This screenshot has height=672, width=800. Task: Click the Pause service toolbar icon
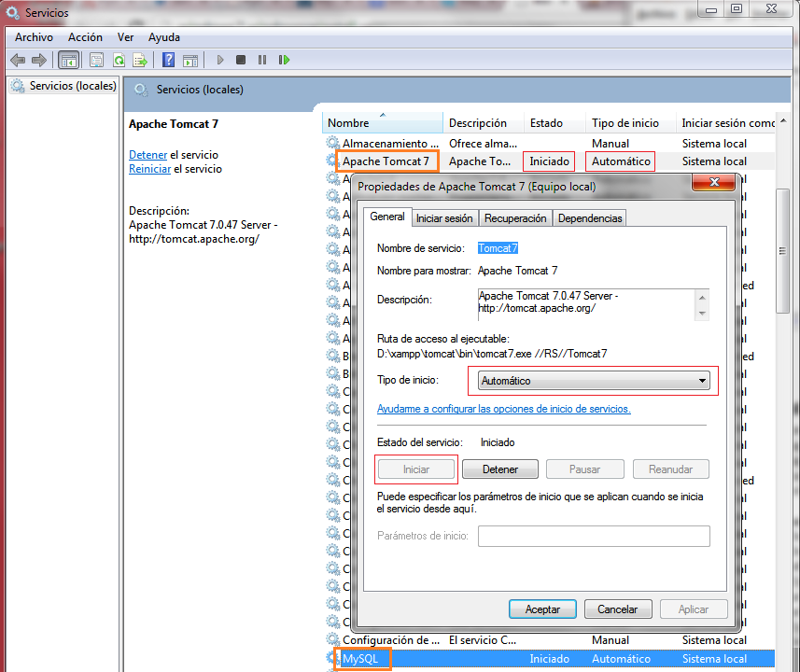tap(262, 61)
